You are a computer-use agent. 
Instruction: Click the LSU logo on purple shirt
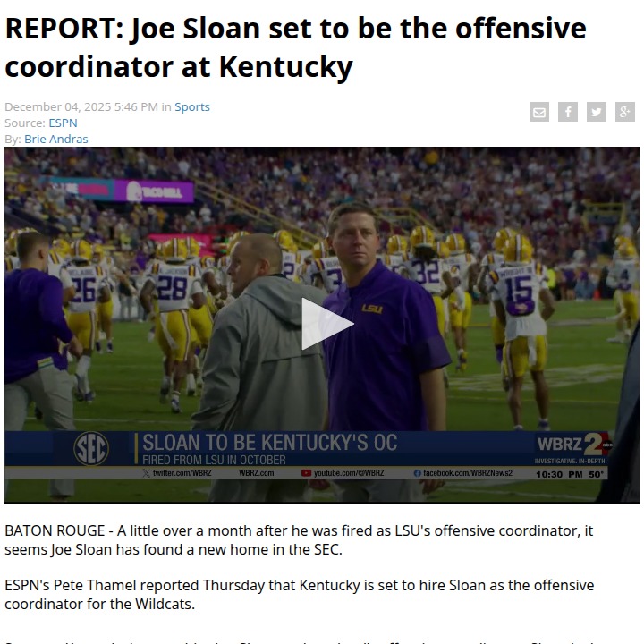[x=372, y=309]
